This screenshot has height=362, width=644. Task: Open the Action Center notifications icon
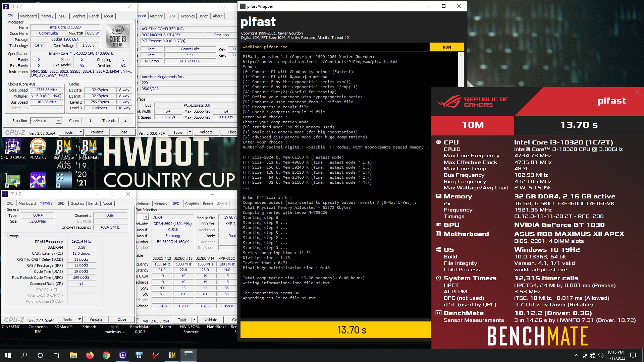[x=633, y=355]
